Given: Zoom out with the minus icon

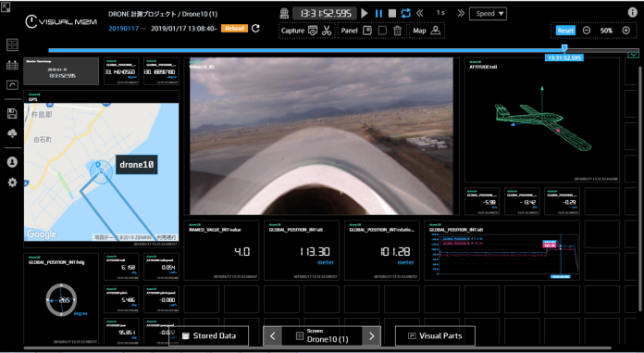Looking at the screenshot, I should coord(587,31).
